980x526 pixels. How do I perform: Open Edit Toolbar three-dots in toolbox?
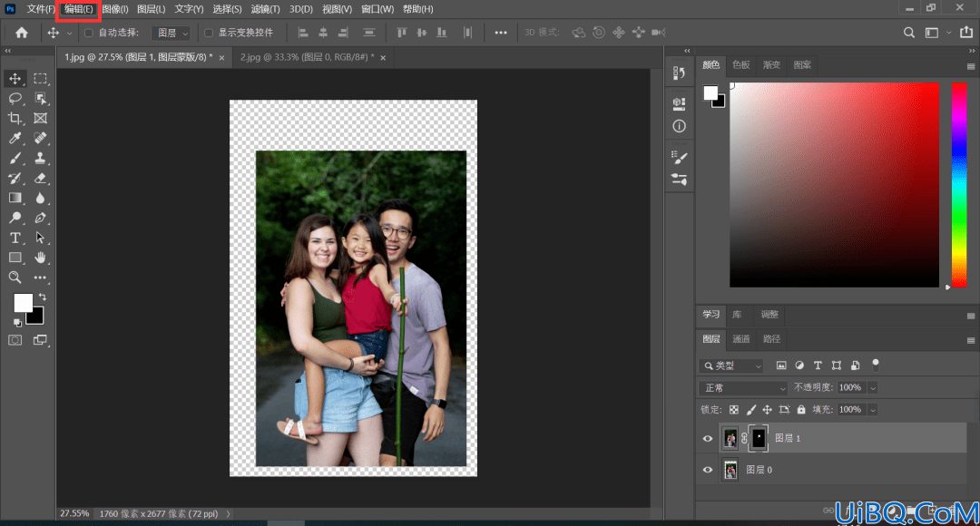[x=40, y=278]
